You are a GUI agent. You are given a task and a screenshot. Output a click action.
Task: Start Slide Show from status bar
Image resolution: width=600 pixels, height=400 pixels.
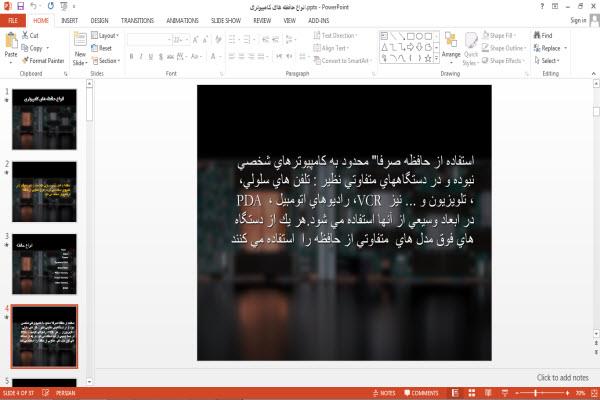click(505, 393)
